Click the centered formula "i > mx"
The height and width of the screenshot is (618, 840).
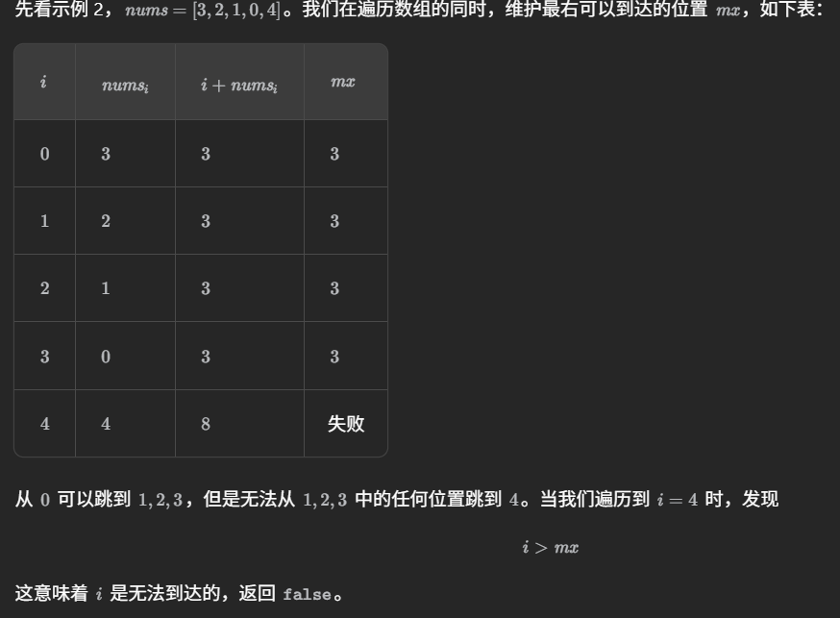point(550,548)
